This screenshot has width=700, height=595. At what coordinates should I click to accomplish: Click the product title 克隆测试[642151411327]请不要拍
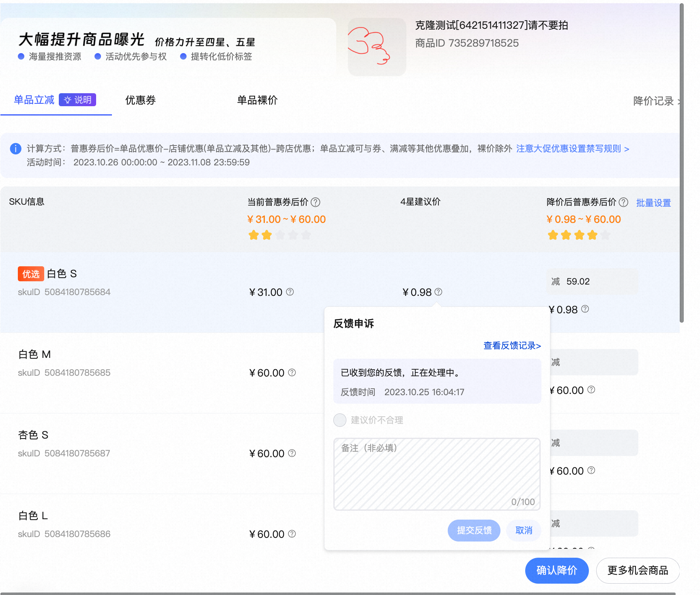coord(492,25)
